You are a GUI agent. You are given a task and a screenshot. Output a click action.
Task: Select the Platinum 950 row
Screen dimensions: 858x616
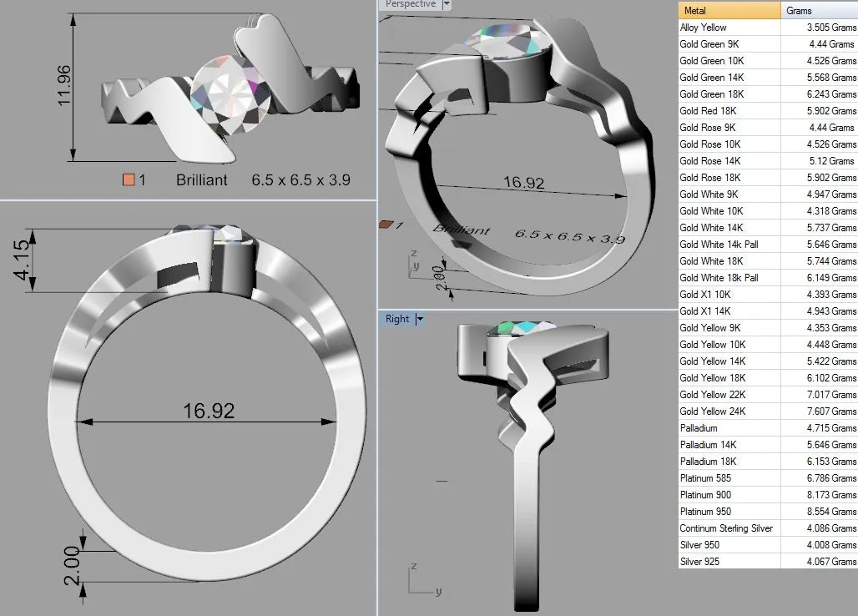tap(768, 511)
